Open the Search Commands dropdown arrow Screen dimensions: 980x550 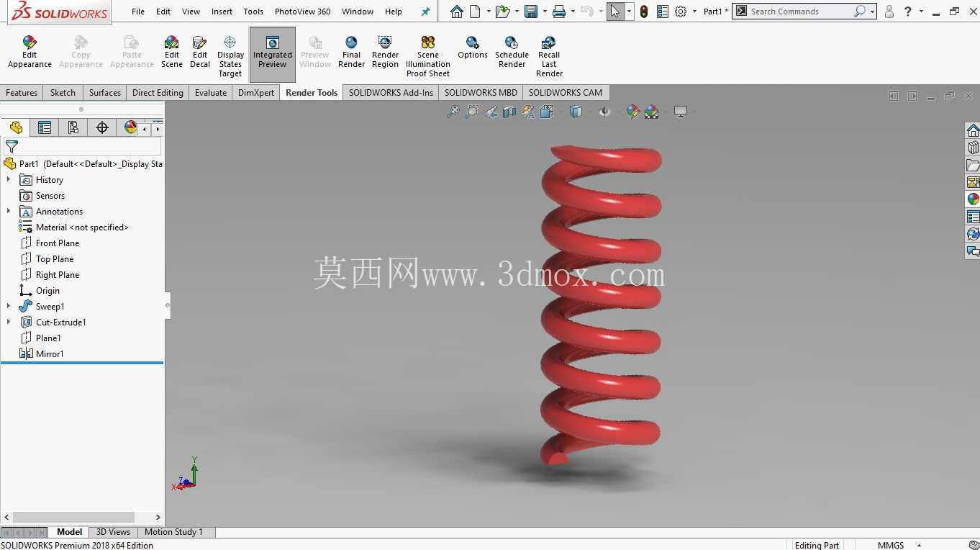872,12
